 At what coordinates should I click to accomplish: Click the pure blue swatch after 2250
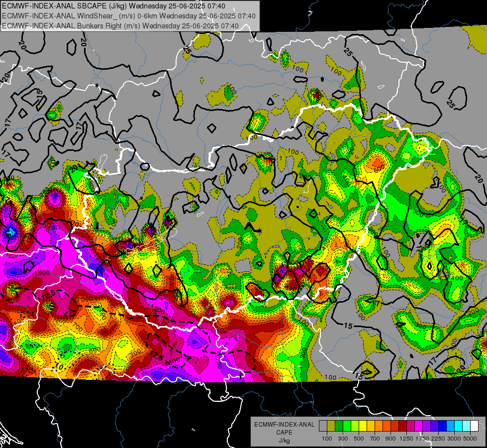(x=443, y=426)
